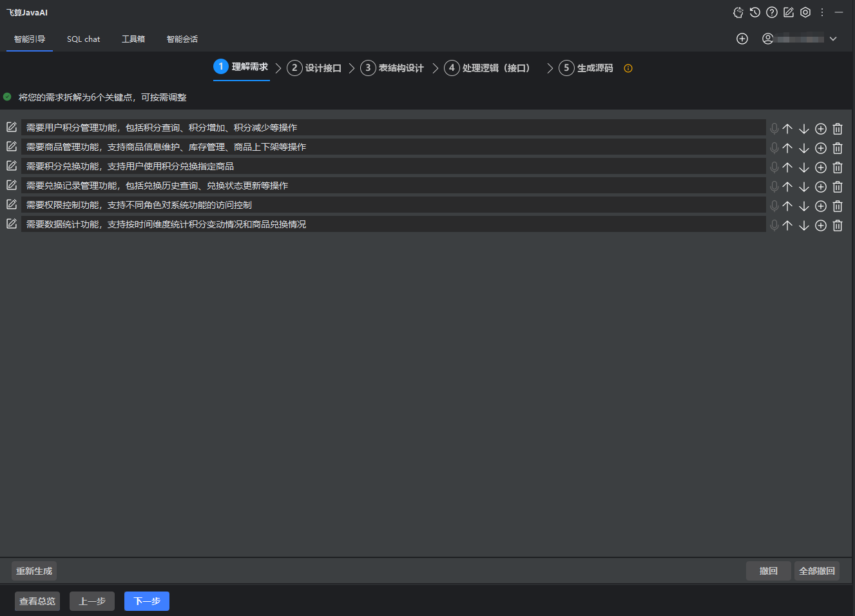This screenshot has height=616, width=855.
Task: Go to step 2 设计接口
Action: click(x=314, y=68)
